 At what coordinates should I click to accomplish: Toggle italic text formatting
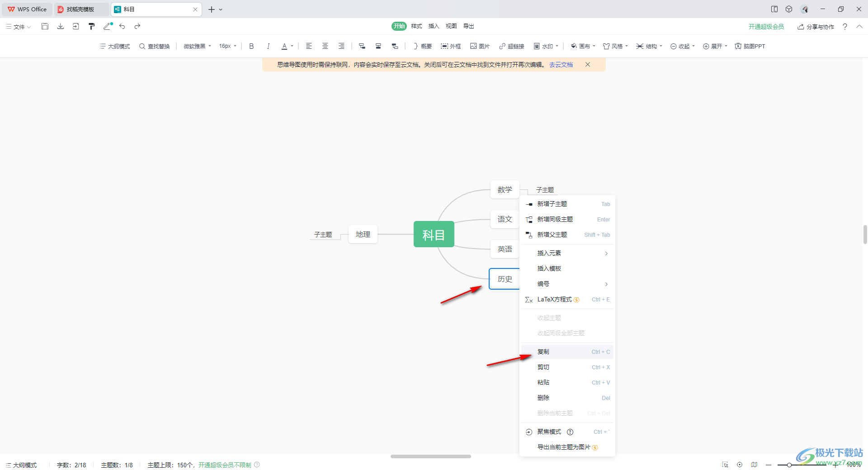click(268, 46)
